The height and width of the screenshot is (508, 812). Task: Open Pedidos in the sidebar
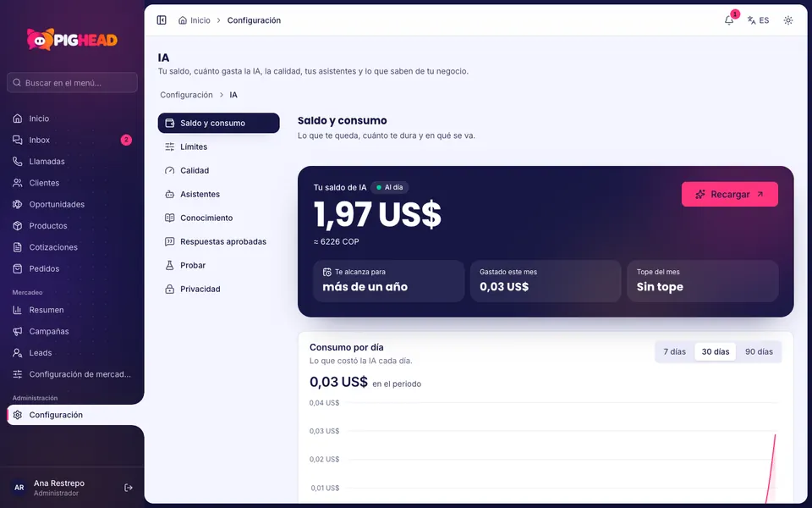point(72,268)
